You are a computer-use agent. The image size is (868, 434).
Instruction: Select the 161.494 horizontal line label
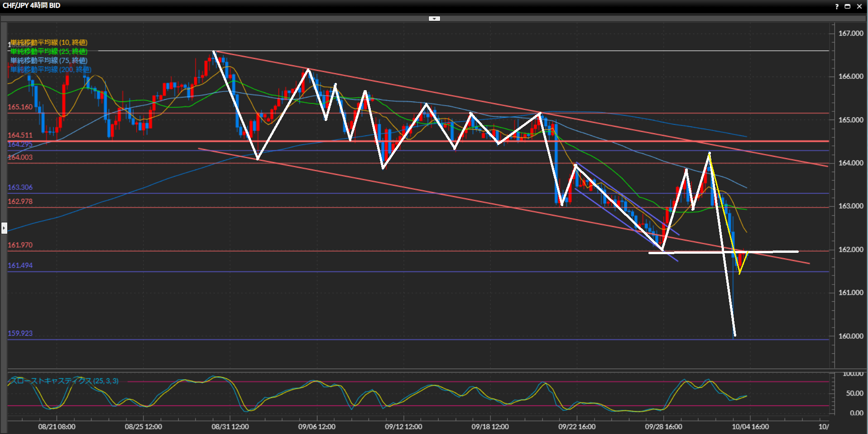20,265
